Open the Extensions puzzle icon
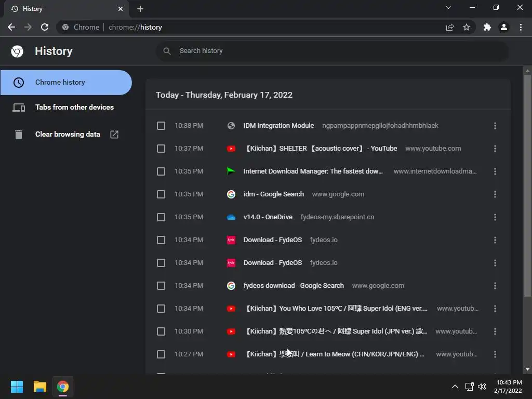Viewport: 532px width, 399px height. (487, 27)
